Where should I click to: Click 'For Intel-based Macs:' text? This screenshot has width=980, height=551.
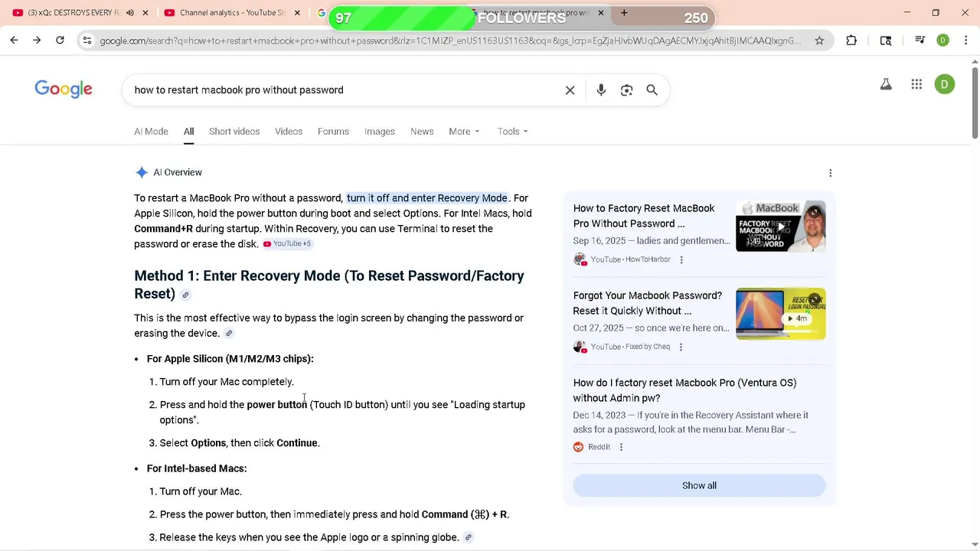pyautogui.click(x=197, y=468)
